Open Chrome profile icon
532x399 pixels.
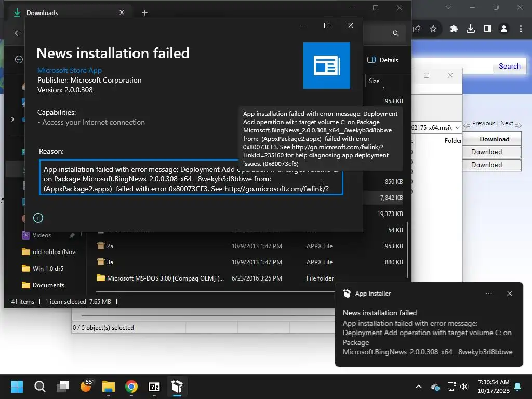coord(504,29)
